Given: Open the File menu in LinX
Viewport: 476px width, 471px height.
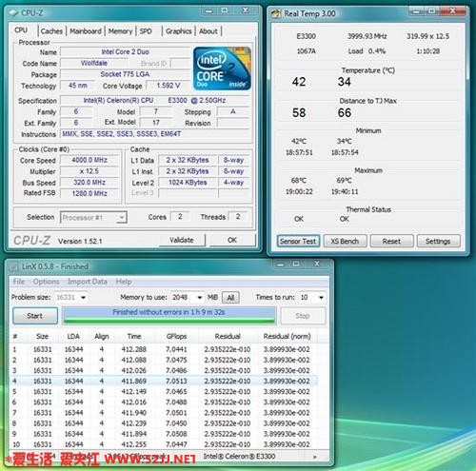Looking at the screenshot, I should pyautogui.click(x=19, y=282).
